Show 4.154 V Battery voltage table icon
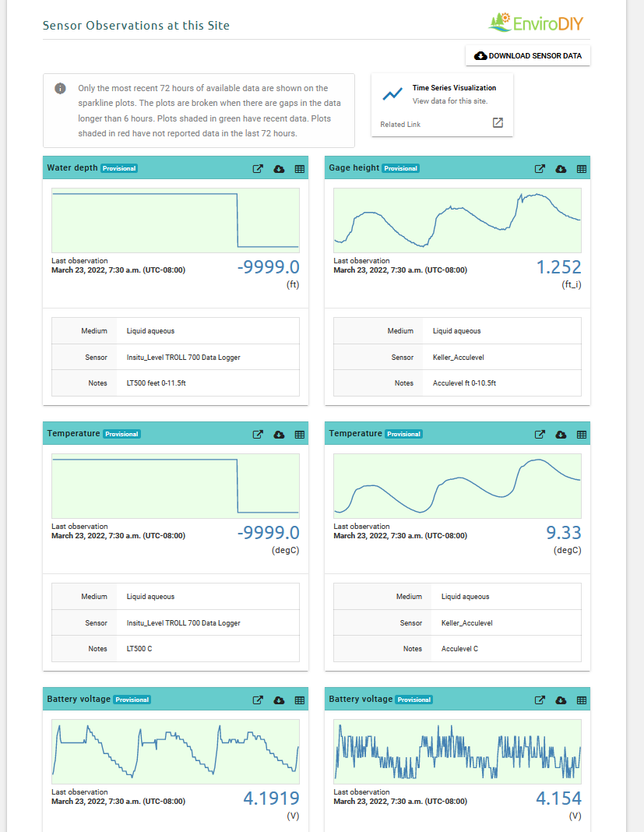The image size is (644, 832). [582, 700]
